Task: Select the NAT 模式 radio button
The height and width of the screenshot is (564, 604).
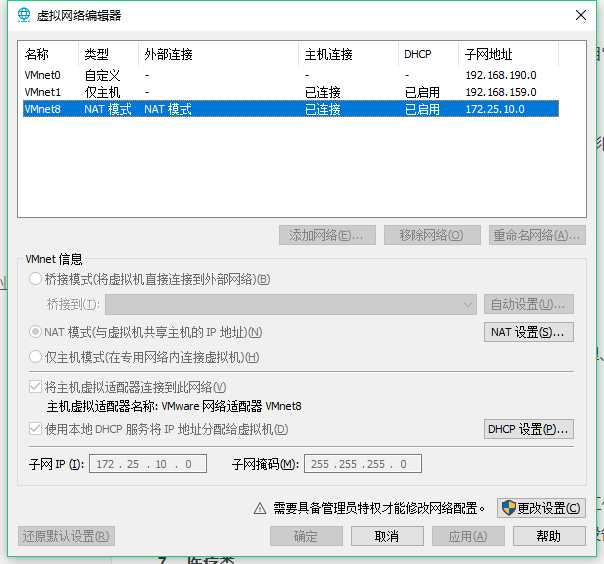Action: coord(35,332)
